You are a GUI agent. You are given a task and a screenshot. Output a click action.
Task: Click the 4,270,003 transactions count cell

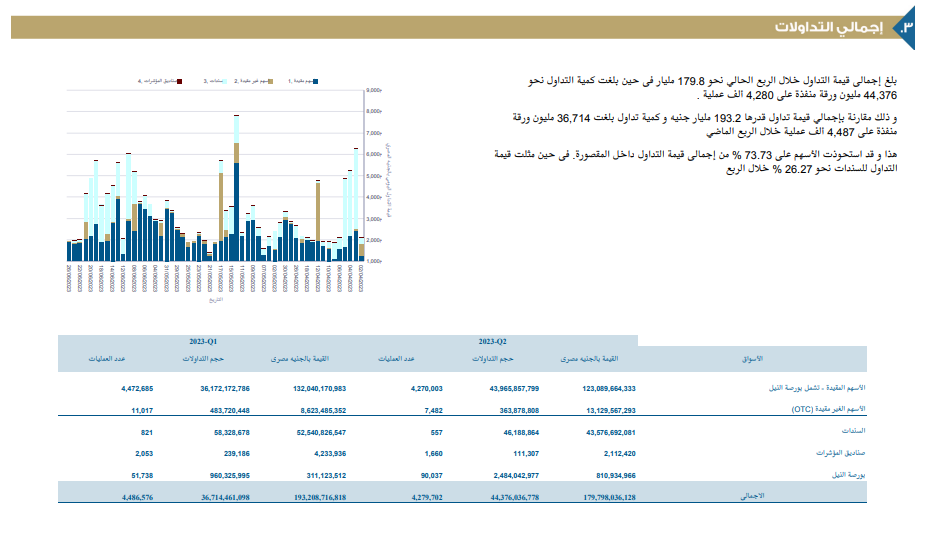tap(422, 388)
